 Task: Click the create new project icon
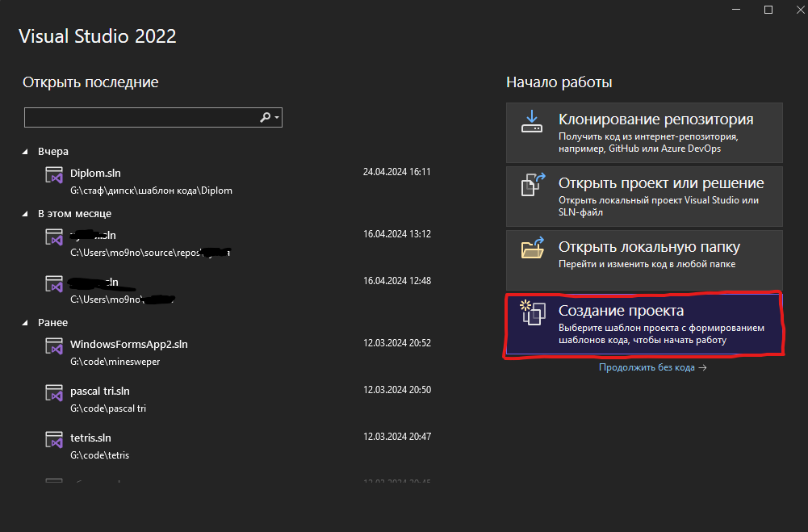(532, 312)
